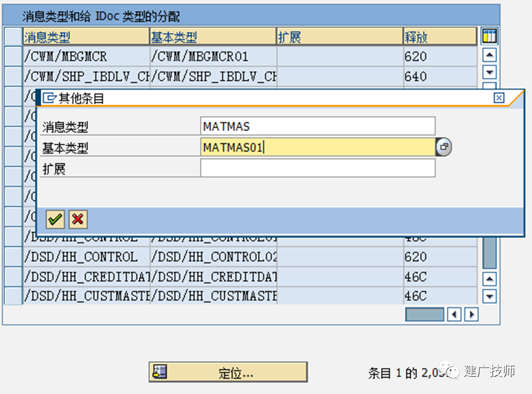Cancel dialog with red X icon
The height and width of the screenshot is (394, 532).
[77, 219]
